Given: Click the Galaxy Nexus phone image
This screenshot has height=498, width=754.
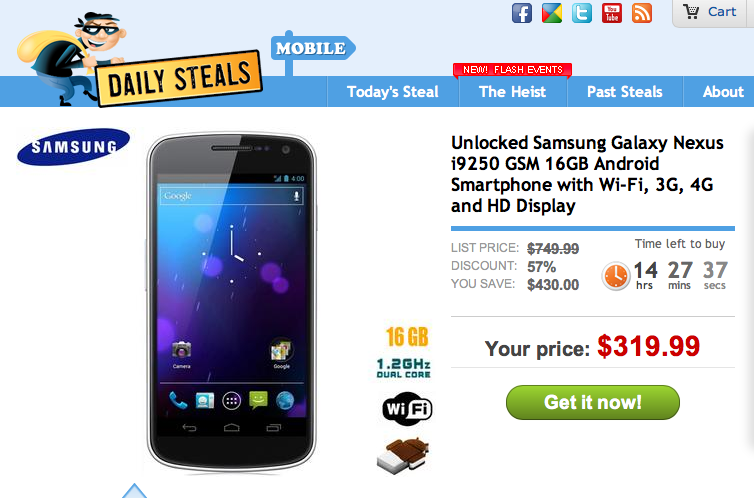Looking at the screenshot, I should click(231, 302).
